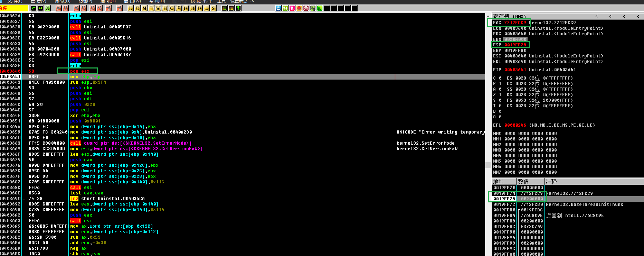Select the 'call Uninstal.00405F37' instruction
Screen dimensions: 644x256
point(100,27)
